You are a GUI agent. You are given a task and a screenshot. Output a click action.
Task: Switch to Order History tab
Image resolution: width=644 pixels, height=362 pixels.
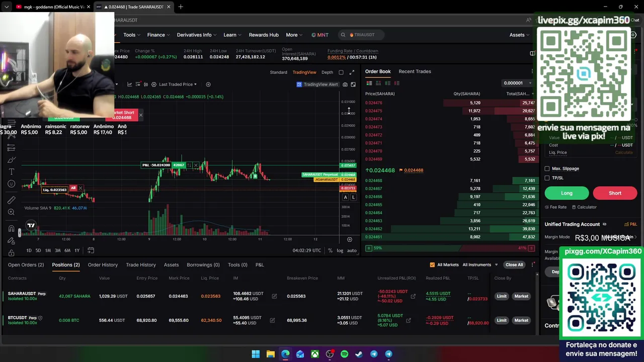(103, 265)
